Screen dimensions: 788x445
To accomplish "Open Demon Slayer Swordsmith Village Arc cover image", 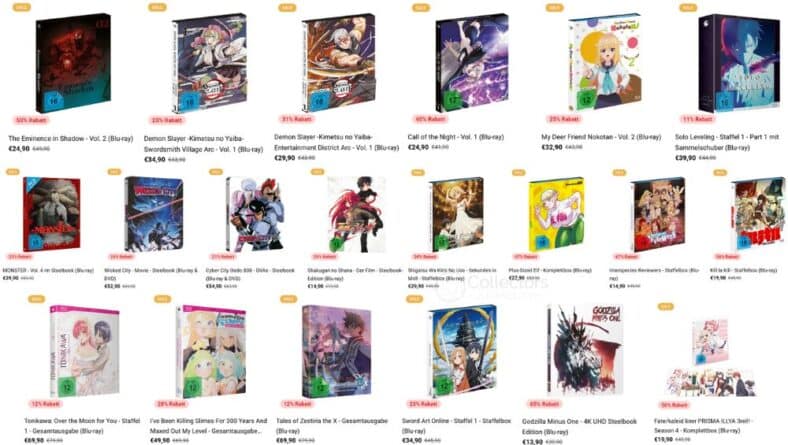I will pyautogui.click(x=210, y=63).
